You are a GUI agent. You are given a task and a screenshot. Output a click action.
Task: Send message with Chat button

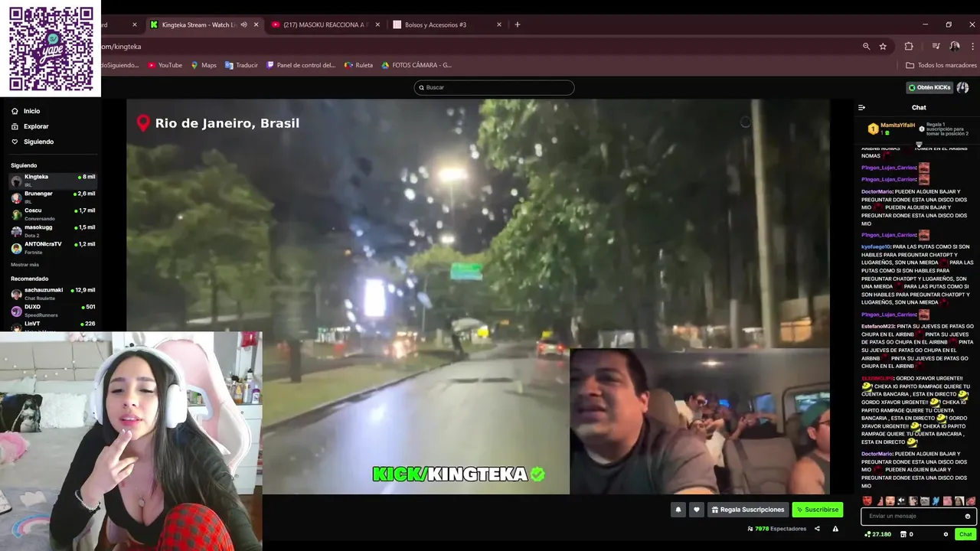pos(965,534)
